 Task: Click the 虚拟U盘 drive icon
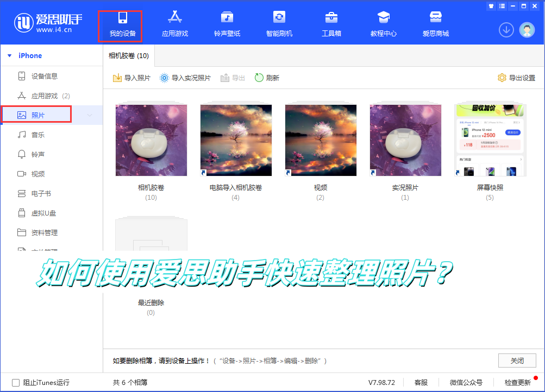tap(22, 213)
